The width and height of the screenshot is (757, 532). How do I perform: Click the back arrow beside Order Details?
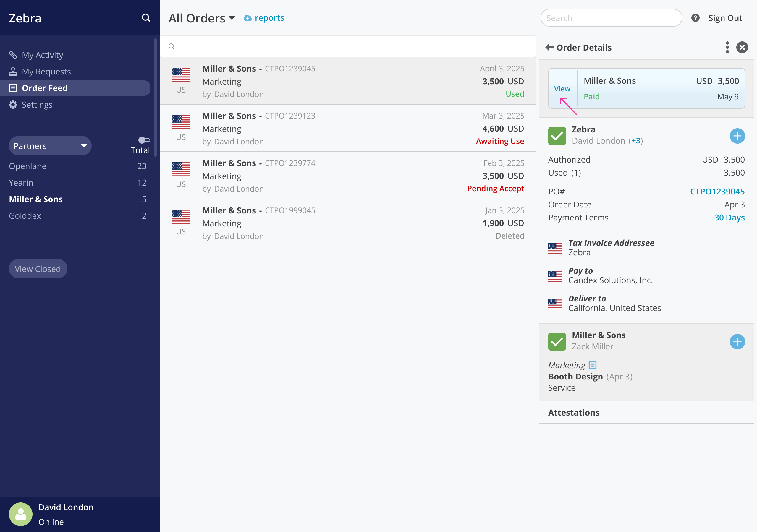(549, 48)
